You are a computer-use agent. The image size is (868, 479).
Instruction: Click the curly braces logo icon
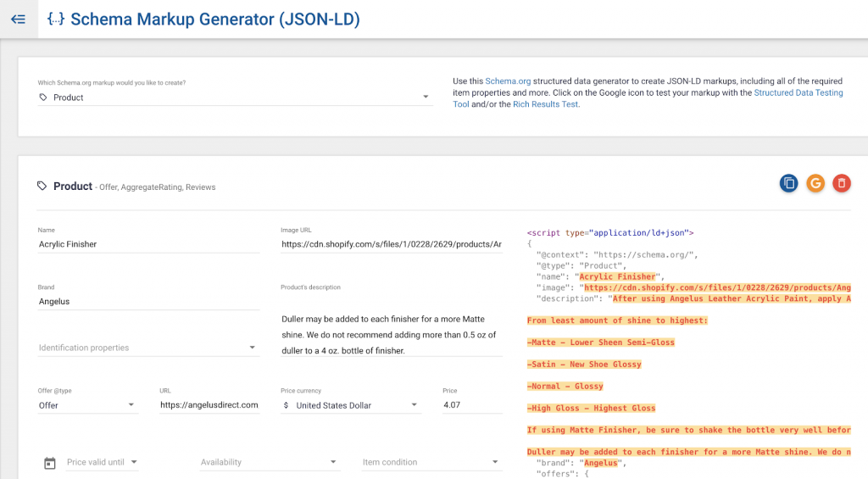pyautogui.click(x=55, y=19)
